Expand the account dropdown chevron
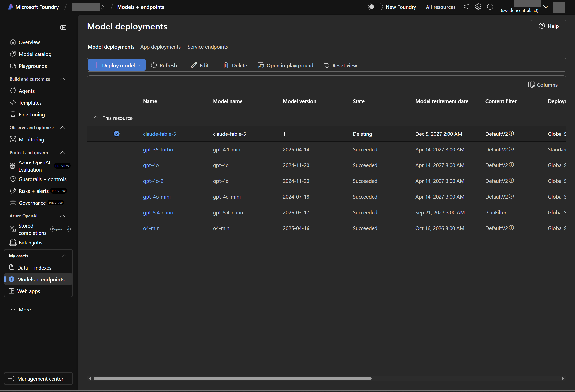The width and height of the screenshot is (575, 392). pyautogui.click(x=546, y=7)
